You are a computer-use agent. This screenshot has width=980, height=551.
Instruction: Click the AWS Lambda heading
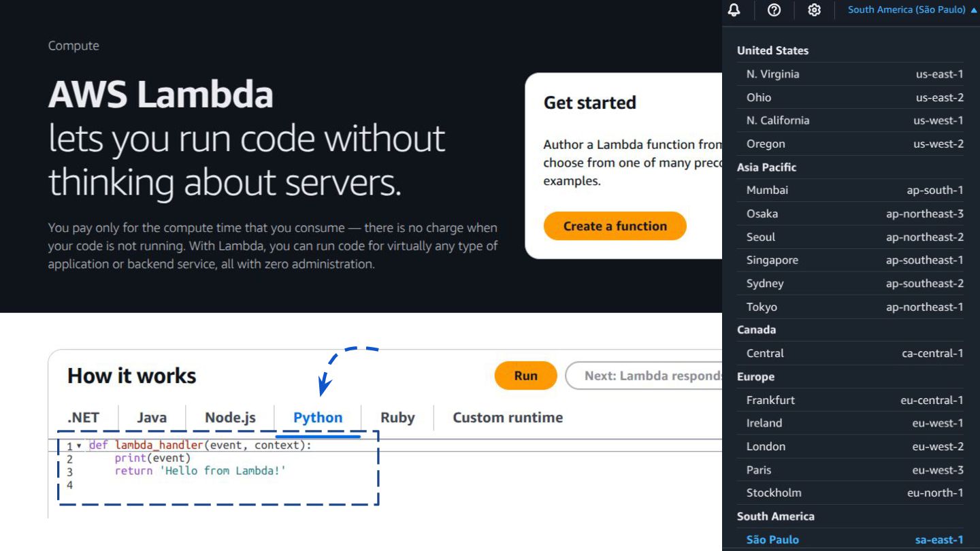tap(161, 94)
